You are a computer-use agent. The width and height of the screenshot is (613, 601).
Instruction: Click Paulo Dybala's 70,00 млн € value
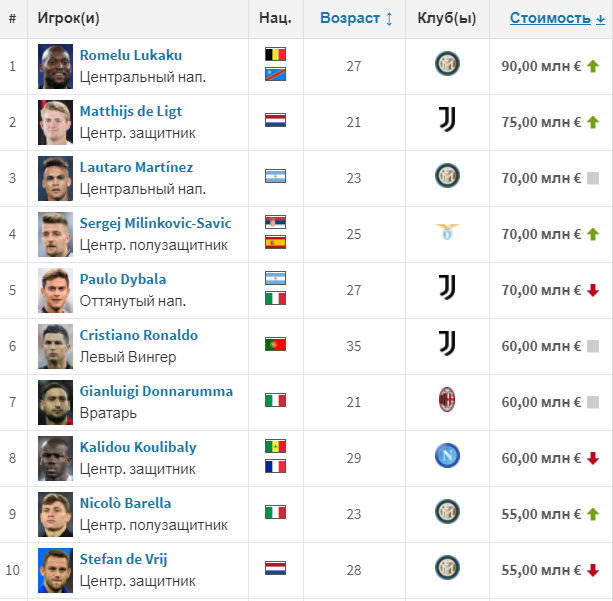click(x=541, y=290)
